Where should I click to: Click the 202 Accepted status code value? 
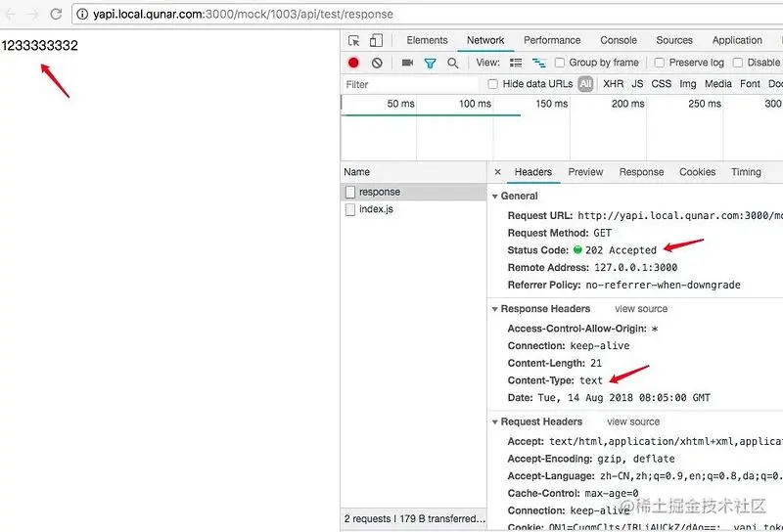[621, 250]
